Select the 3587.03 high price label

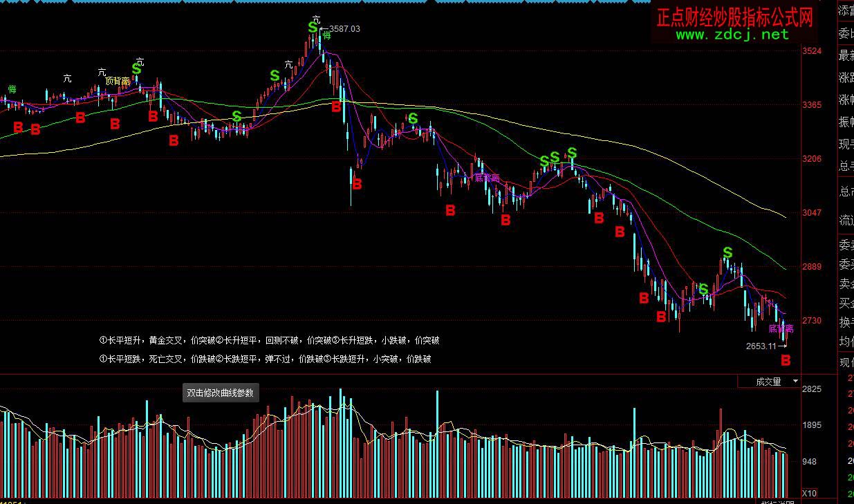tap(344, 29)
